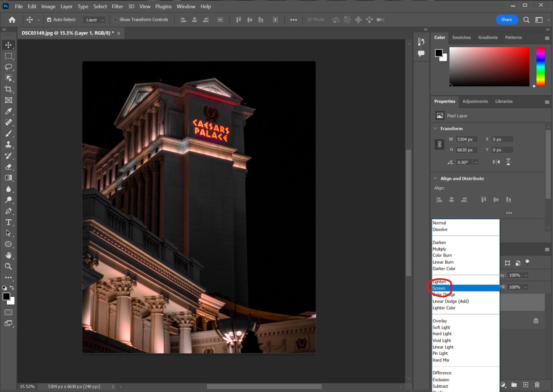Open the Search icon in options bar
553x392 pixels.
(x=526, y=20)
